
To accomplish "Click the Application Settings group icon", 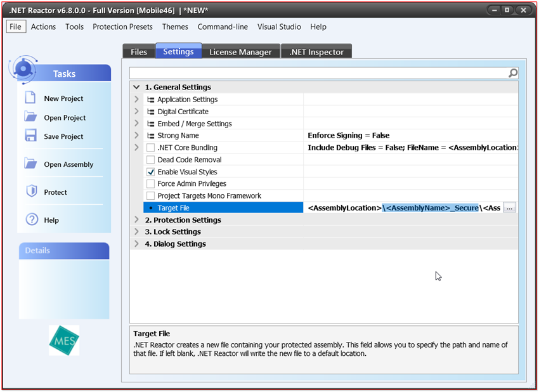I will coord(150,100).
